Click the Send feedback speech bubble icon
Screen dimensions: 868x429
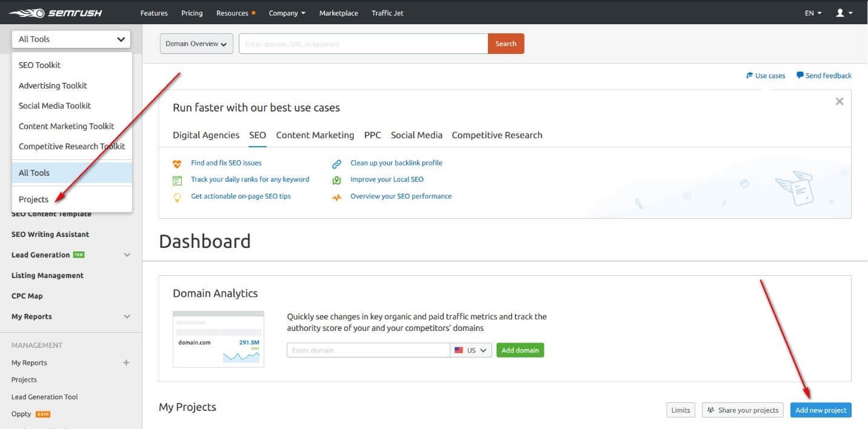pyautogui.click(x=800, y=75)
